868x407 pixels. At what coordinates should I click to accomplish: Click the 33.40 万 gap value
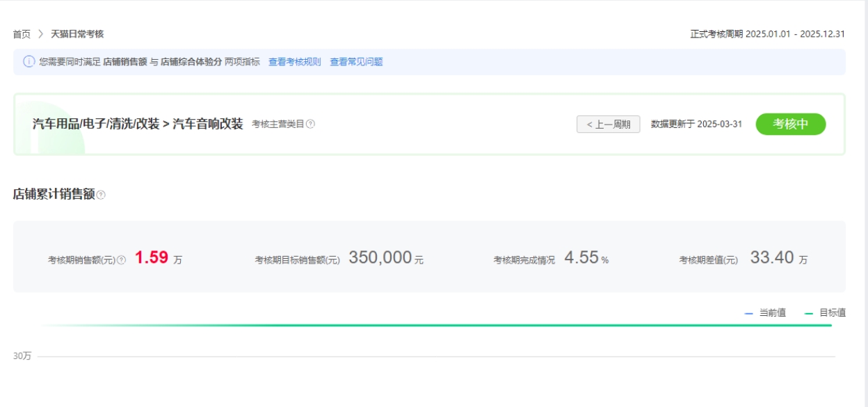click(778, 258)
